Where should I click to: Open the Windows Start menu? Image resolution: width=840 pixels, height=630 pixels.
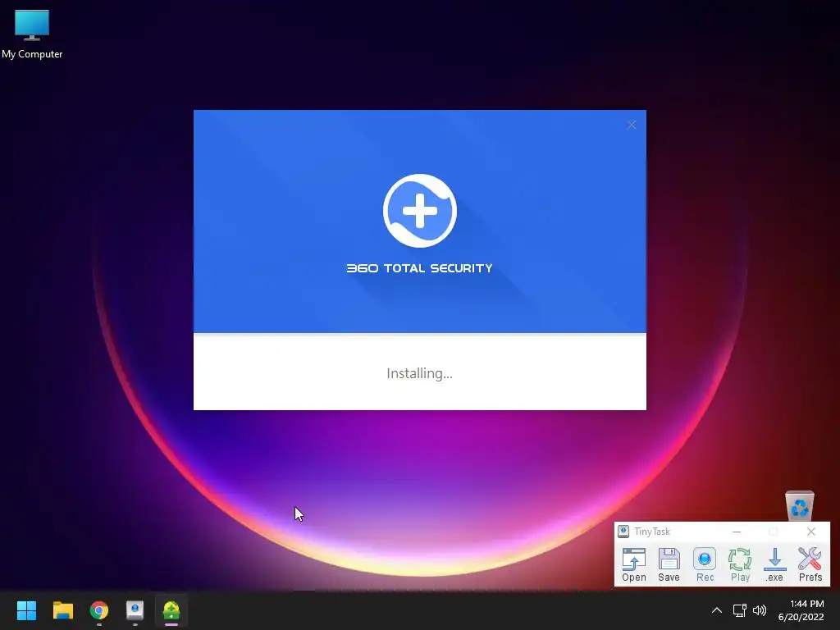[26, 610]
